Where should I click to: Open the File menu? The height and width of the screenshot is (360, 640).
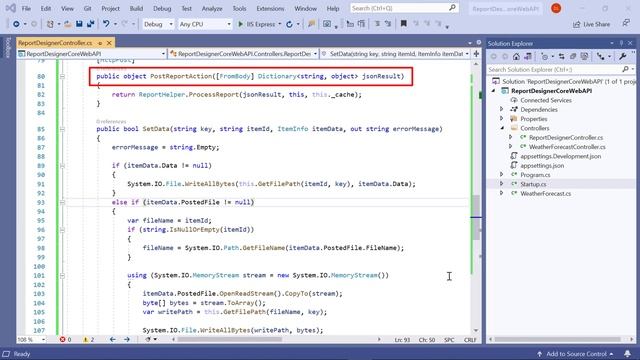pos(26,9)
